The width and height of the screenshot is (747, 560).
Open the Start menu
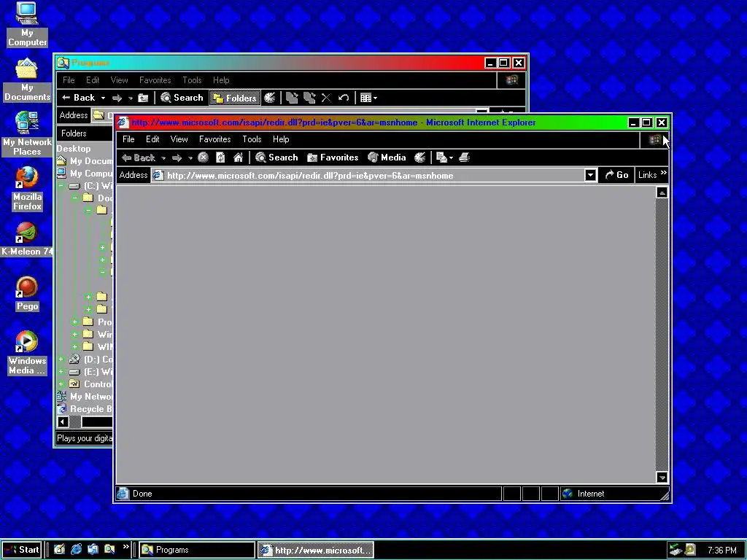(21, 550)
